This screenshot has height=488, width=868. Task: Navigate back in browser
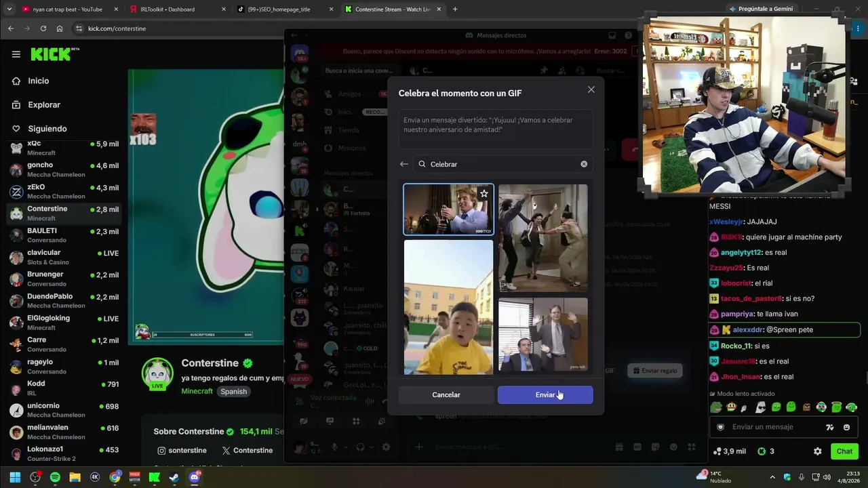(11, 28)
